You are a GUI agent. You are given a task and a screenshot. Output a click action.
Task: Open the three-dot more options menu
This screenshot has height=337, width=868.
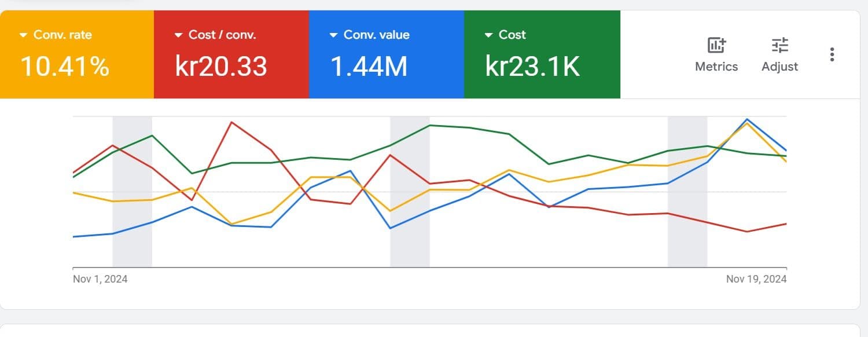tap(832, 54)
